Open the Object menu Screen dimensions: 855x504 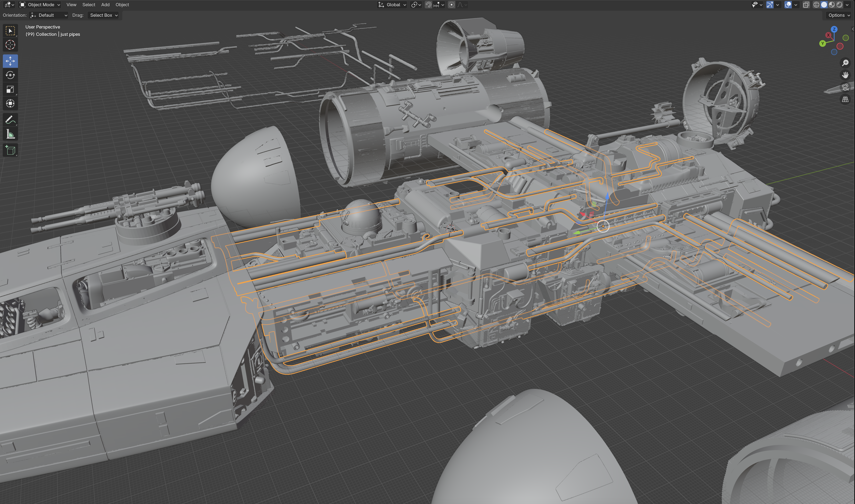click(x=122, y=5)
